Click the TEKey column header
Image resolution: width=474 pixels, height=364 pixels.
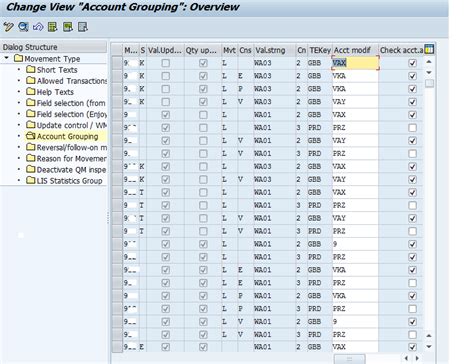[x=320, y=50]
